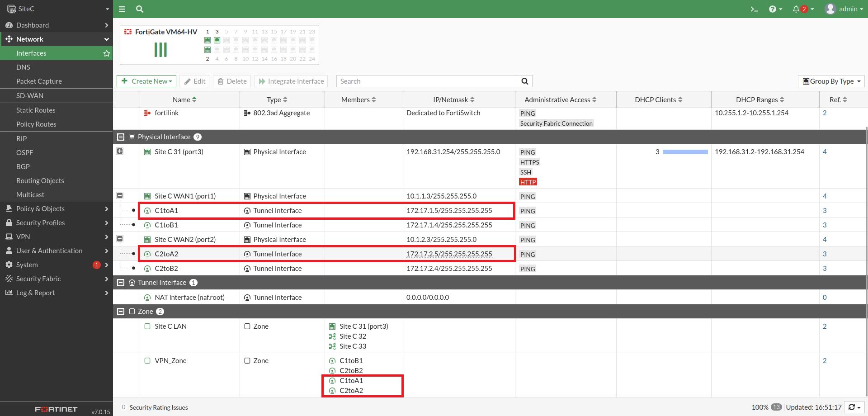Click port 3 icon in faceplate

(217, 40)
